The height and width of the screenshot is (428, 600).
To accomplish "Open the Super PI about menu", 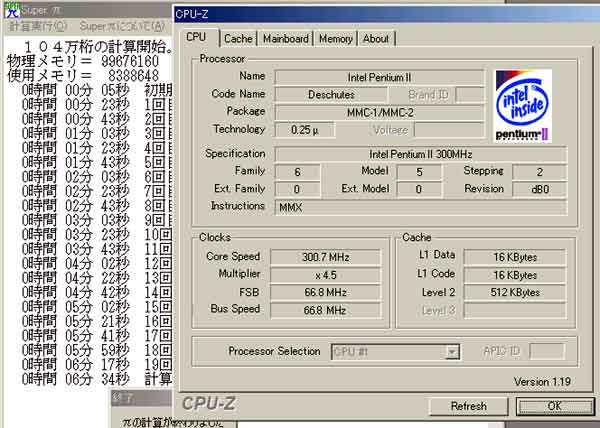I will [x=122, y=26].
